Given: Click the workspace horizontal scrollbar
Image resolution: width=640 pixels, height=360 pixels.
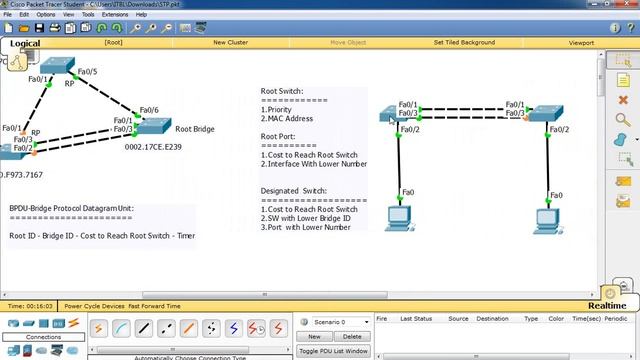Looking at the screenshot, I should pyautogui.click(x=264, y=294).
